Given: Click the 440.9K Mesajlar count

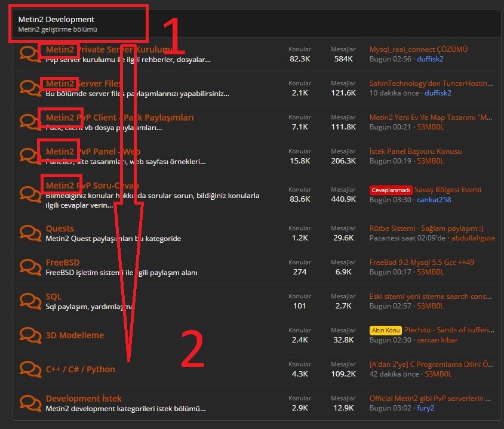Looking at the screenshot, I should 343,199.
